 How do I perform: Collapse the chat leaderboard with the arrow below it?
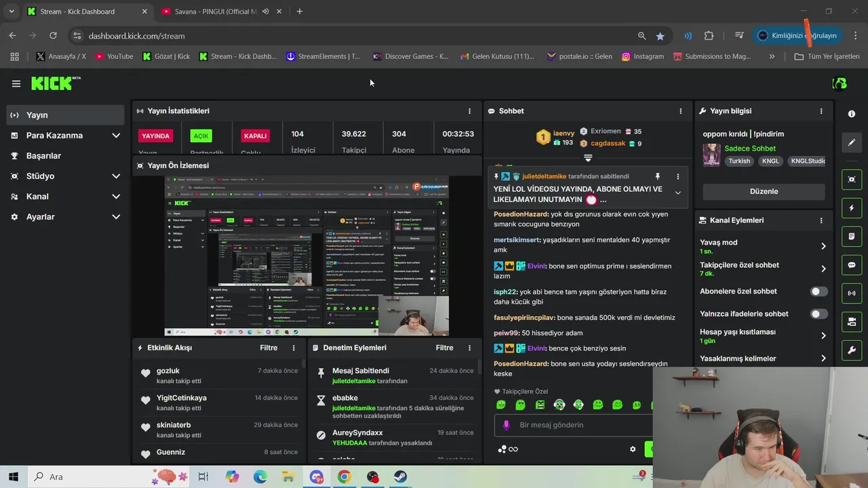(x=588, y=158)
